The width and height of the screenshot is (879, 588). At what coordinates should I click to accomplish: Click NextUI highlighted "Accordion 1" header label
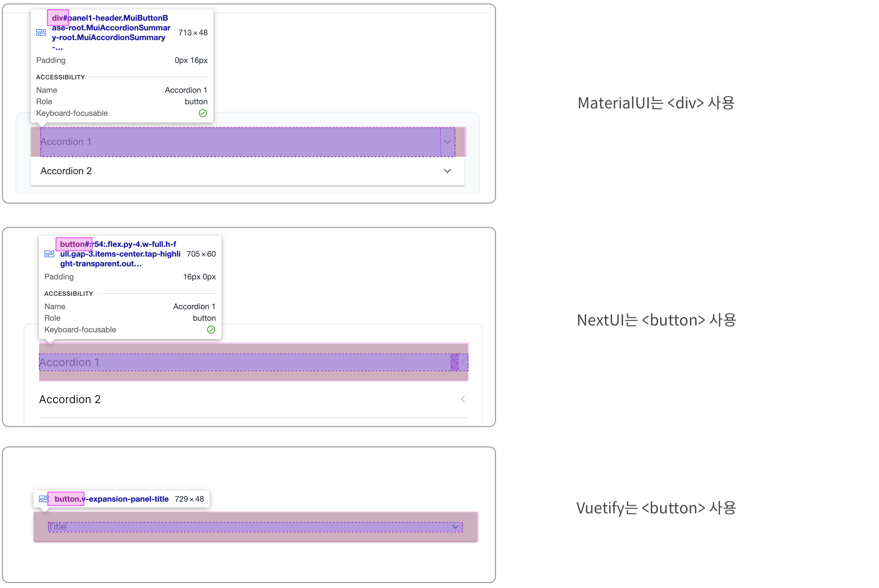pos(69,362)
